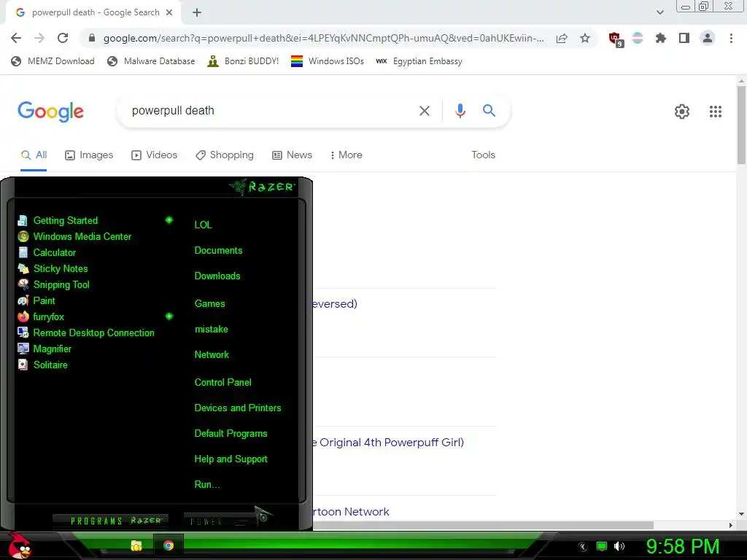Viewport: 747px width, 560px height.
Task: Open the LOL user folder
Action: 203,225
